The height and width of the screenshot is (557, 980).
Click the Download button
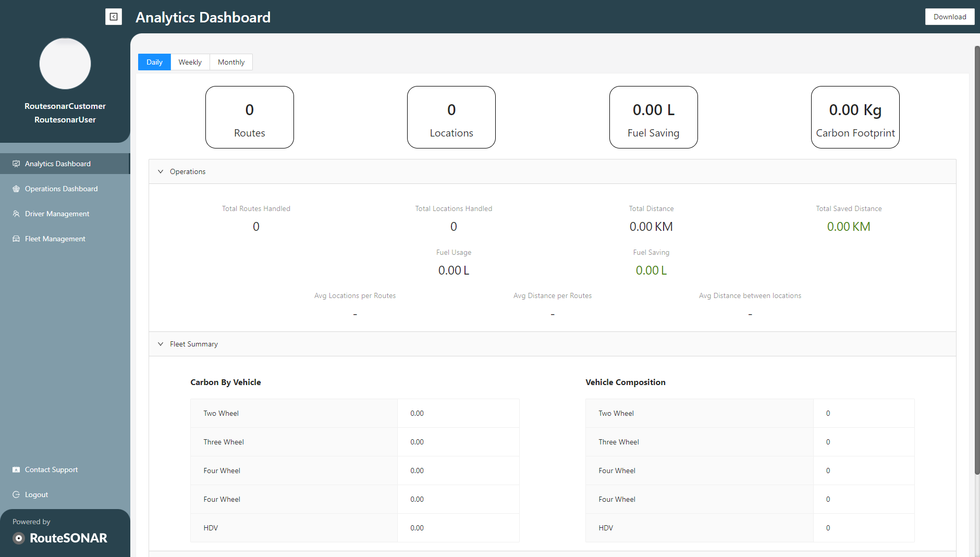point(950,17)
